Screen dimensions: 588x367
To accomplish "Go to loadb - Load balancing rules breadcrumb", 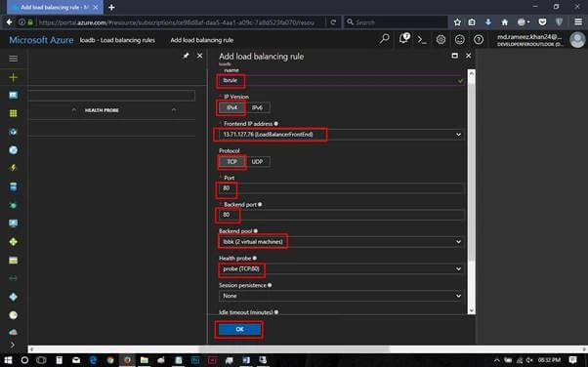I will 117,40.
